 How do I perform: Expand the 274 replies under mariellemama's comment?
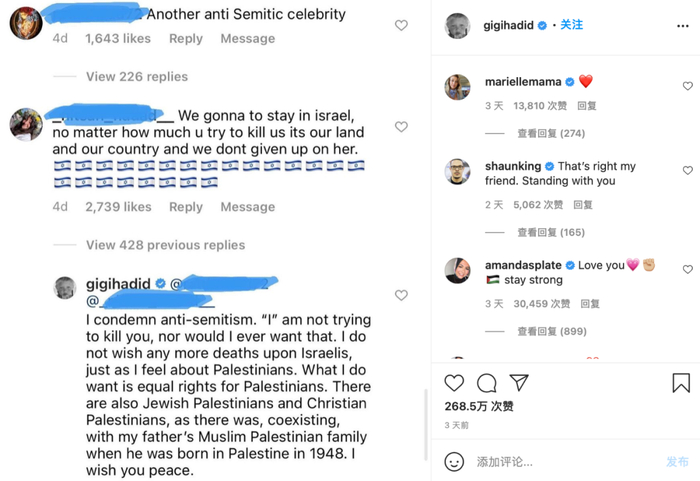tap(551, 133)
